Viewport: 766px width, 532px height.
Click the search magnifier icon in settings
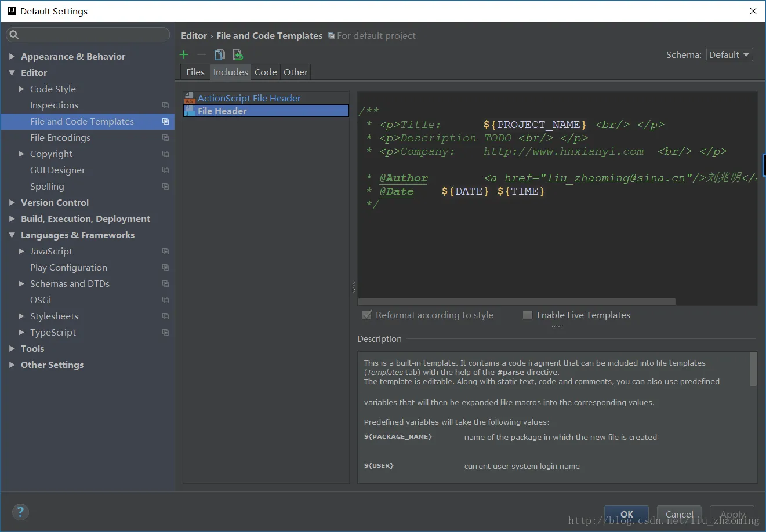(14, 35)
